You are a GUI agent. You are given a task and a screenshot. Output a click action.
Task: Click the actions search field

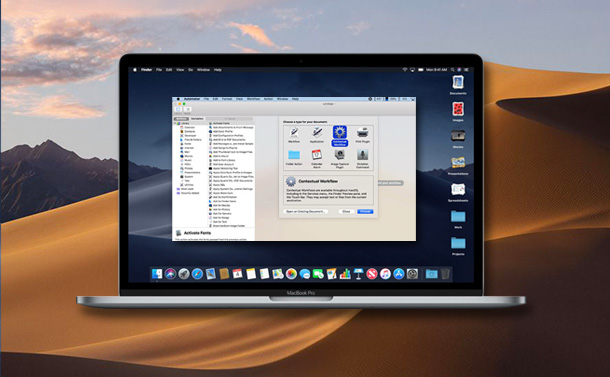click(x=230, y=119)
